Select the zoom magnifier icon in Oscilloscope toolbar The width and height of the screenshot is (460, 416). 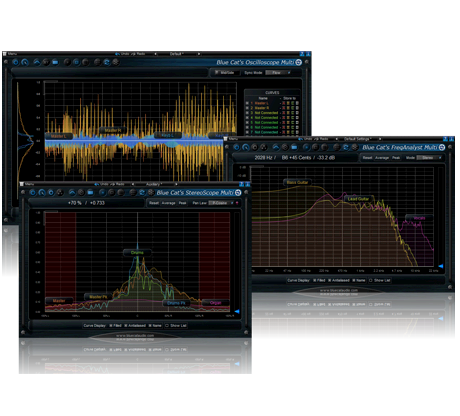pos(25,62)
